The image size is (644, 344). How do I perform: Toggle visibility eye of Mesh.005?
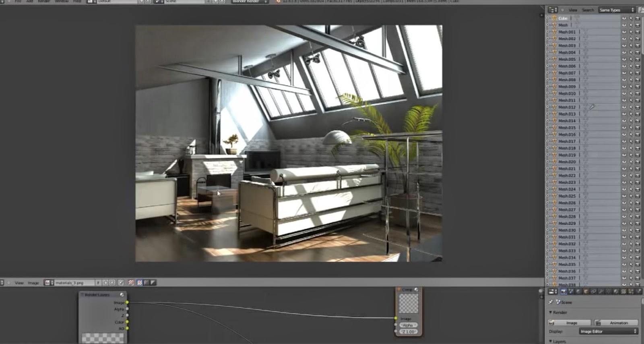[x=624, y=59]
